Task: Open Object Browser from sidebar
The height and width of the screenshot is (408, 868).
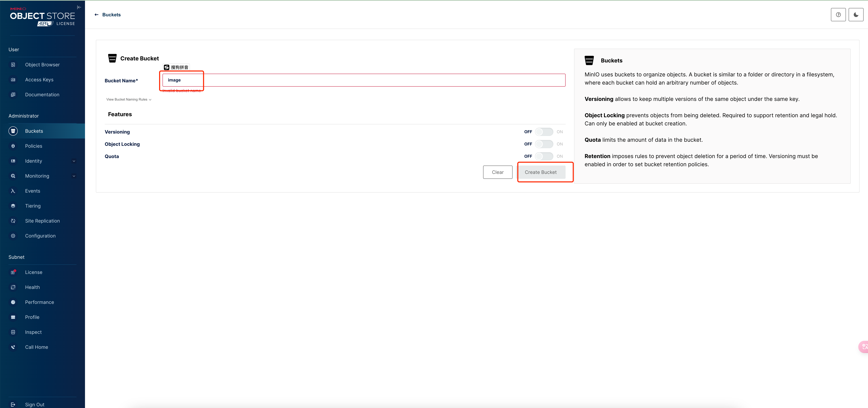Action: (x=42, y=65)
